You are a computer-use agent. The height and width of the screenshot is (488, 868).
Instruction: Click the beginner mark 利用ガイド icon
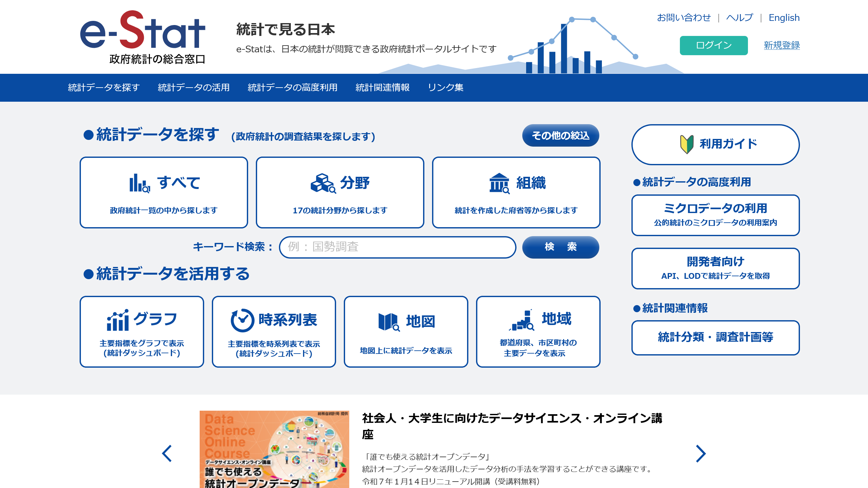[686, 144]
